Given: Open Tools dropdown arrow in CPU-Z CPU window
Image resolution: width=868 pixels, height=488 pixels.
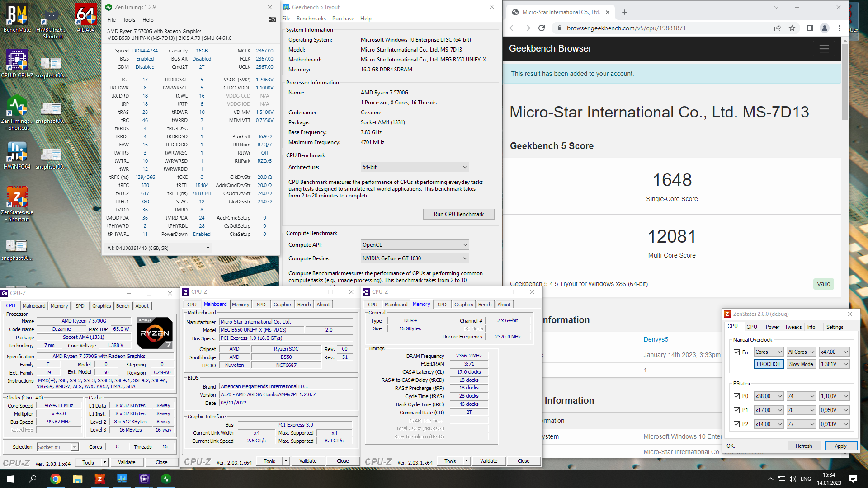Looking at the screenshot, I should point(104,462).
